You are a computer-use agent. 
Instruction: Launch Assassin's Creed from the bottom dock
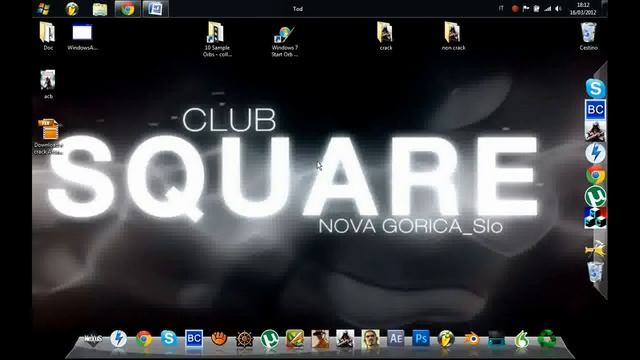tap(345, 339)
